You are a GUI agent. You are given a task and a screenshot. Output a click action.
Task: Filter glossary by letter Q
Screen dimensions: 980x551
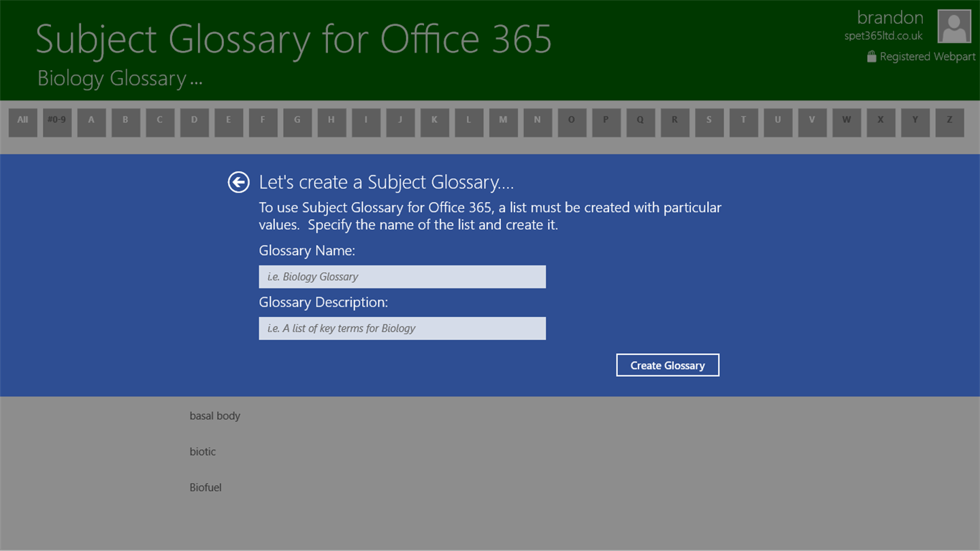tap(640, 123)
